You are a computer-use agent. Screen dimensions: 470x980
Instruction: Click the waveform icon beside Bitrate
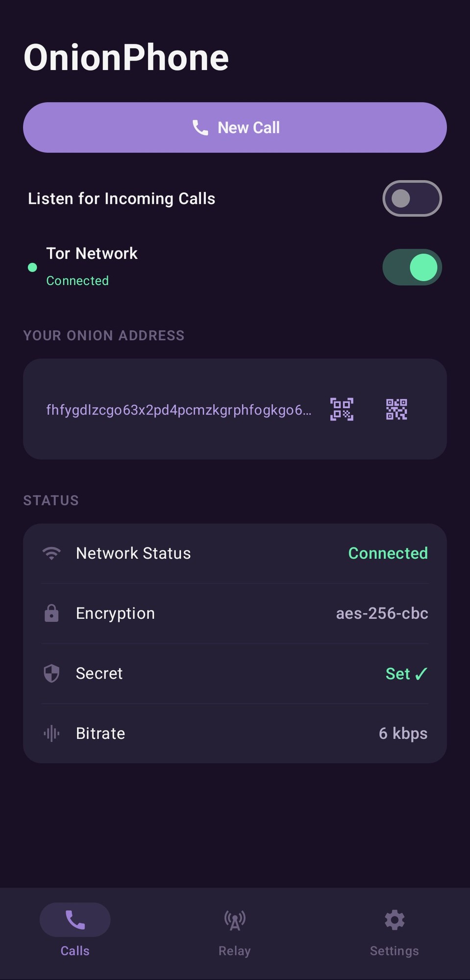(51, 733)
